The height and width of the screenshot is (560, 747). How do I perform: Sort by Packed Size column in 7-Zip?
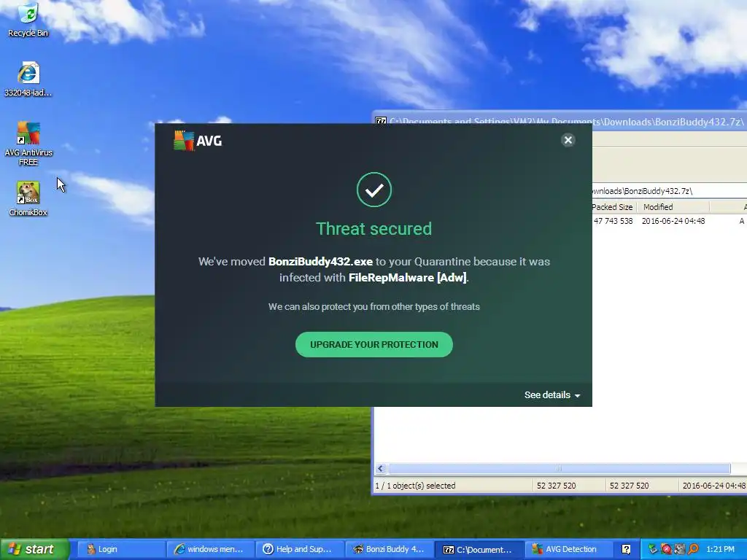[x=613, y=207]
